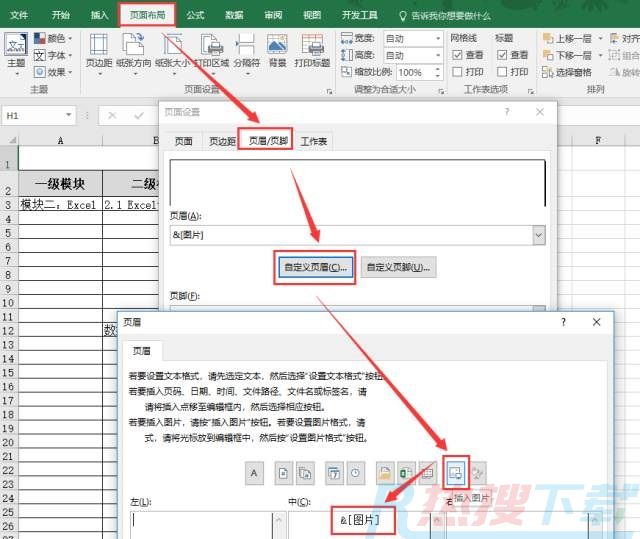
Task: Switch to the 开发工具 ribbon tab
Action: point(360,16)
